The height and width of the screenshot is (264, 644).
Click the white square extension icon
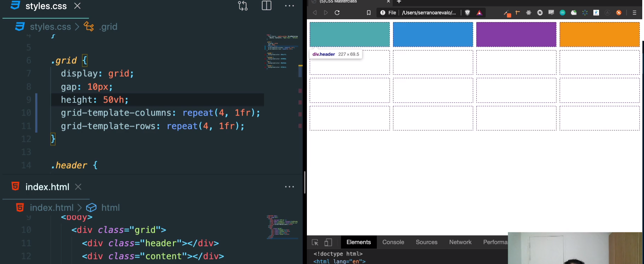click(596, 13)
